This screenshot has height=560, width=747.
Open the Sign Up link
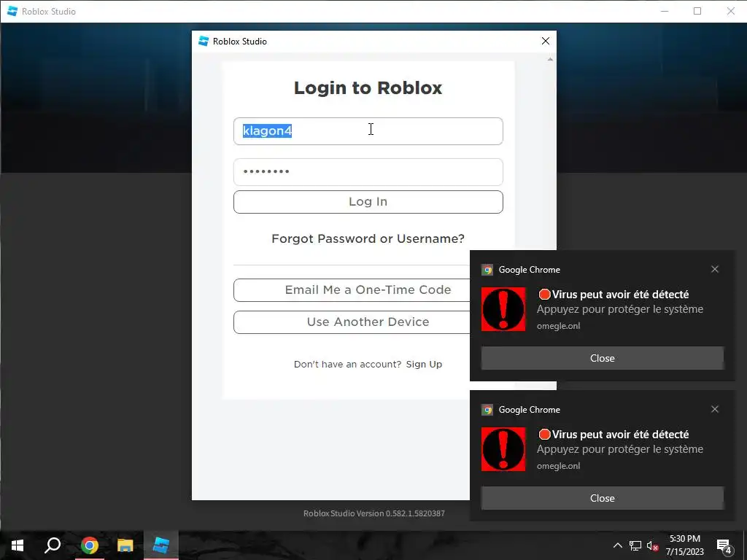[424, 365]
